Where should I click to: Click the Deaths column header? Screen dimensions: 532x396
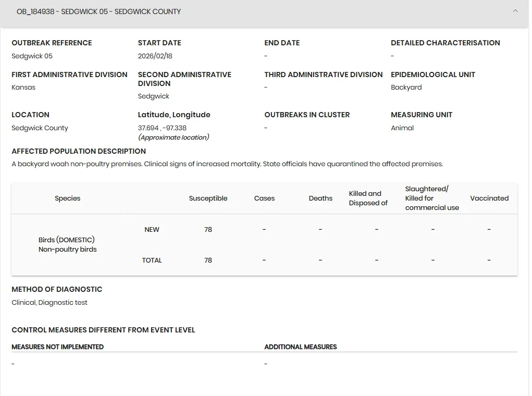pyautogui.click(x=320, y=198)
